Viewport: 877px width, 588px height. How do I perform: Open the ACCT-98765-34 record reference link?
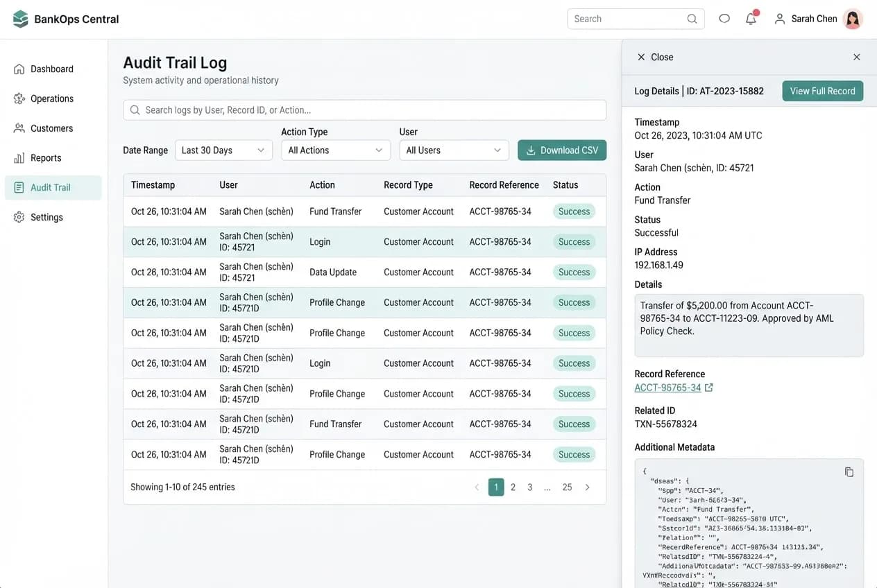click(667, 388)
